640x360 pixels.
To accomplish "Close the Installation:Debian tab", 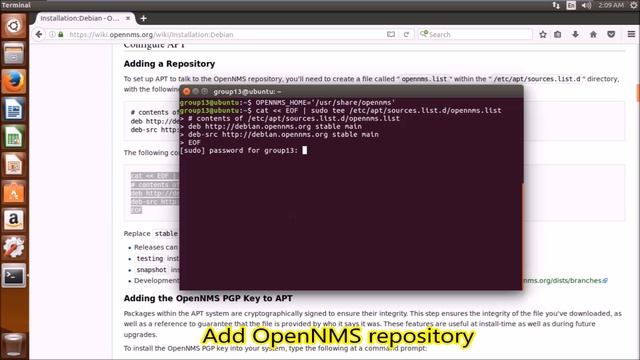I will point(128,18).
